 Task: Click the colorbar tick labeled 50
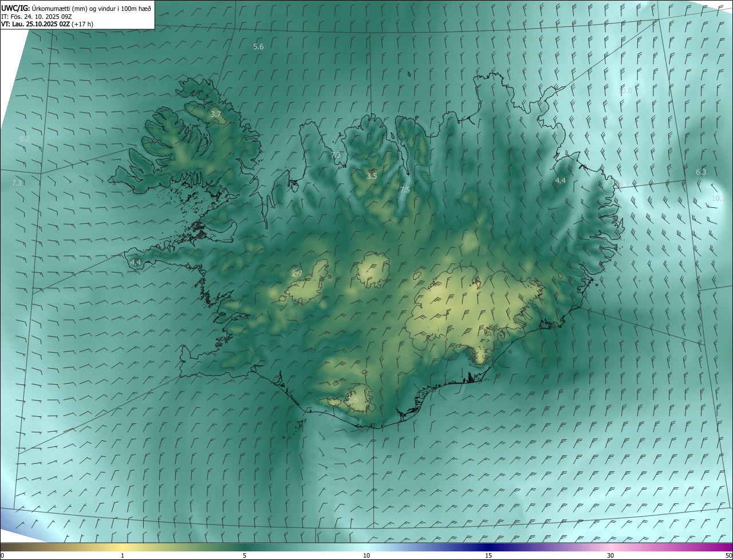click(x=728, y=555)
